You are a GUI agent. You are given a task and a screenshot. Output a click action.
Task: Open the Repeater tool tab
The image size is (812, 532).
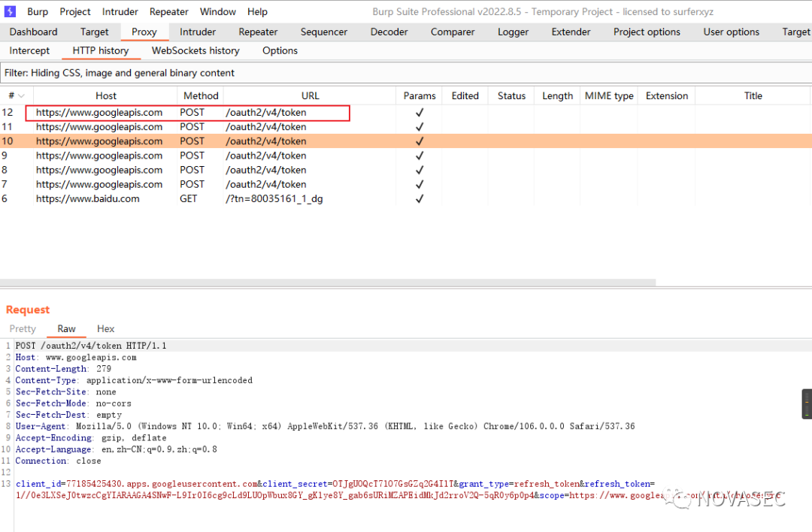pyautogui.click(x=258, y=32)
